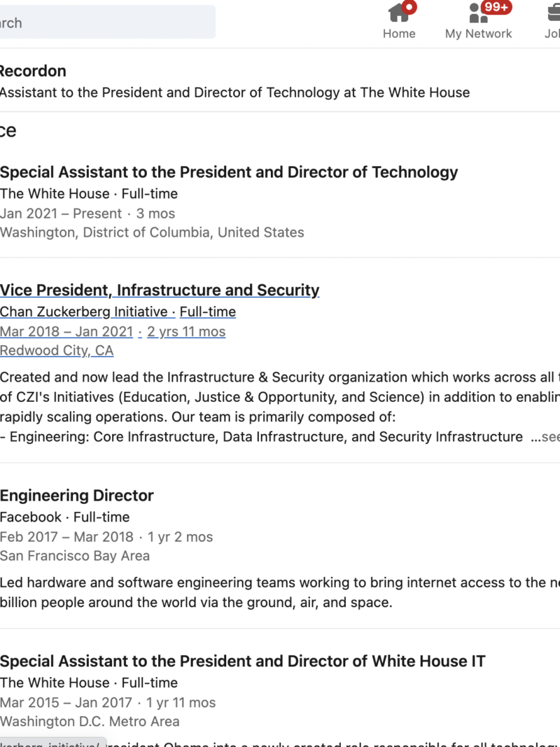Focus the search input field
The width and height of the screenshot is (560, 747).
point(105,22)
